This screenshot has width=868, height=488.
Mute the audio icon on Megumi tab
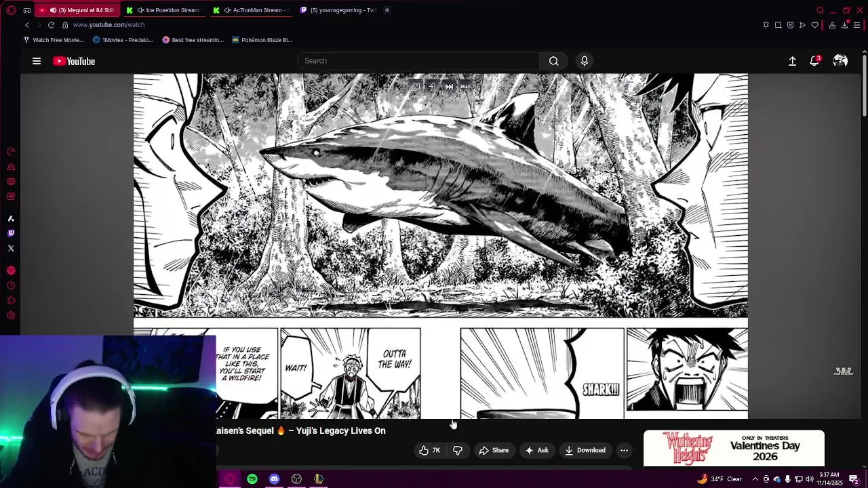pyautogui.click(x=53, y=10)
